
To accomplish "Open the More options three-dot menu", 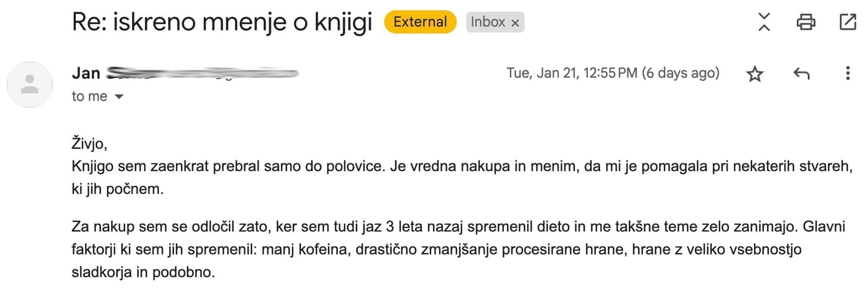I will point(847,73).
